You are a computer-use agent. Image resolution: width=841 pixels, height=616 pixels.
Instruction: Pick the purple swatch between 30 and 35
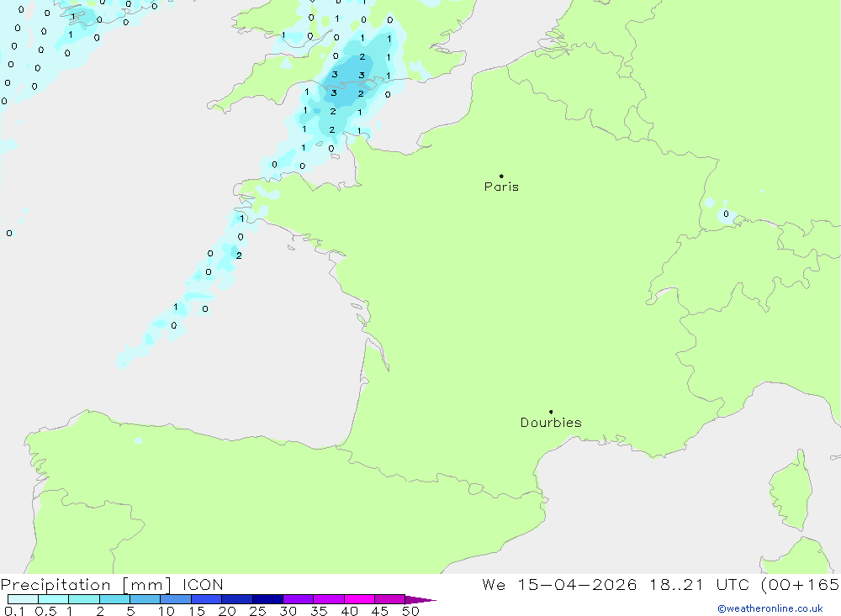click(x=299, y=599)
